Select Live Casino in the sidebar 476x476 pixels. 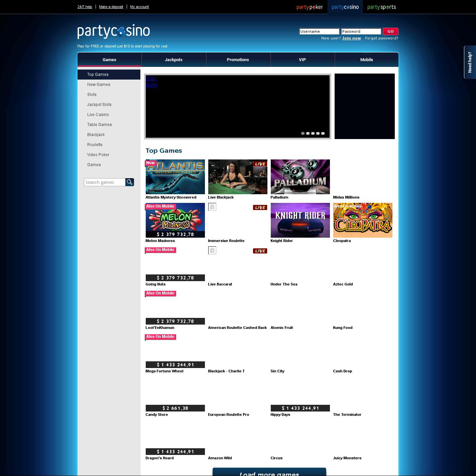coord(98,115)
